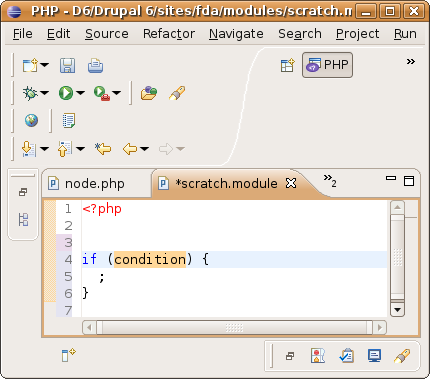The image size is (430, 379).
Task: Open the web browser globe icon
Action: pos(31,120)
